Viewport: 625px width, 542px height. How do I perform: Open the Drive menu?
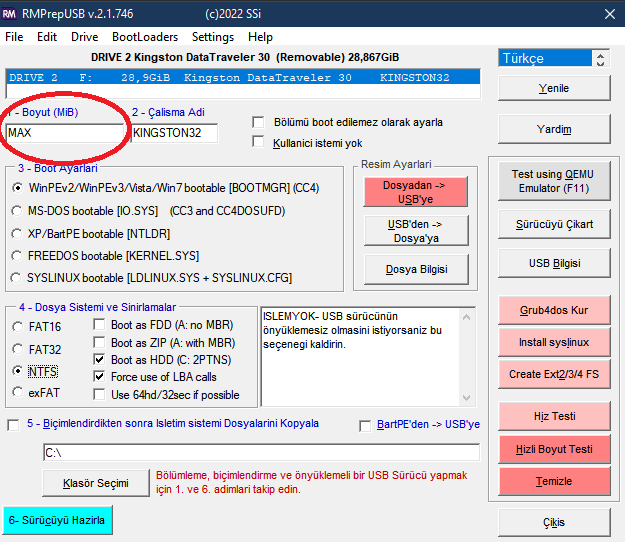85,37
